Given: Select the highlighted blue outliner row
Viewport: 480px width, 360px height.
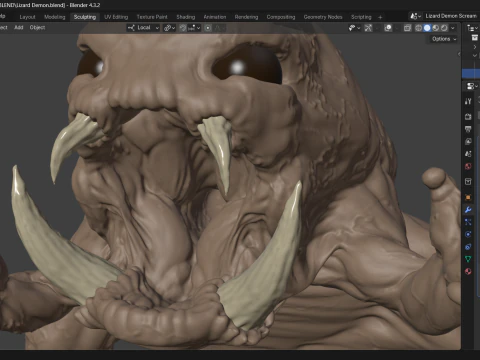Looking at the screenshot, I should click(471, 73).
